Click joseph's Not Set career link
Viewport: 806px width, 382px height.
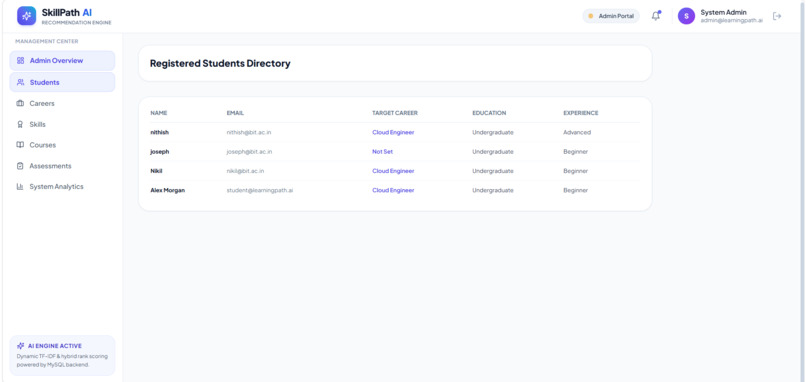tap(382, 152)
